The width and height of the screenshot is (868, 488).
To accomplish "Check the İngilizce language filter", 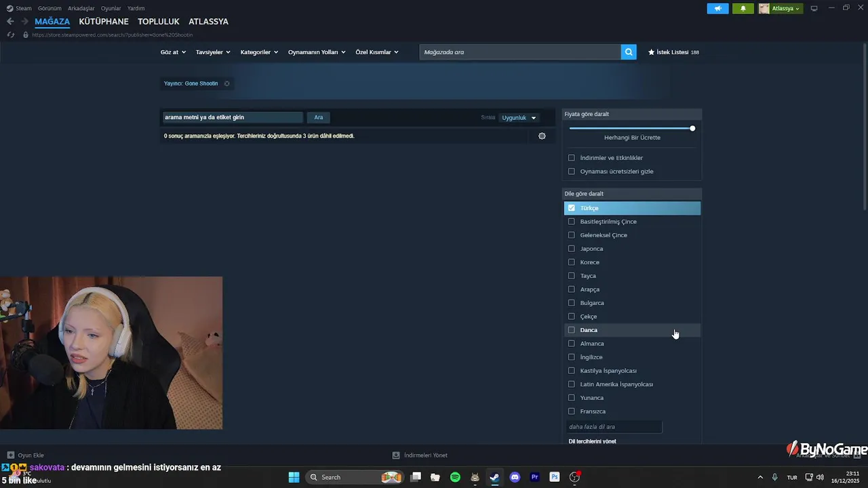I will coord(572,357).
